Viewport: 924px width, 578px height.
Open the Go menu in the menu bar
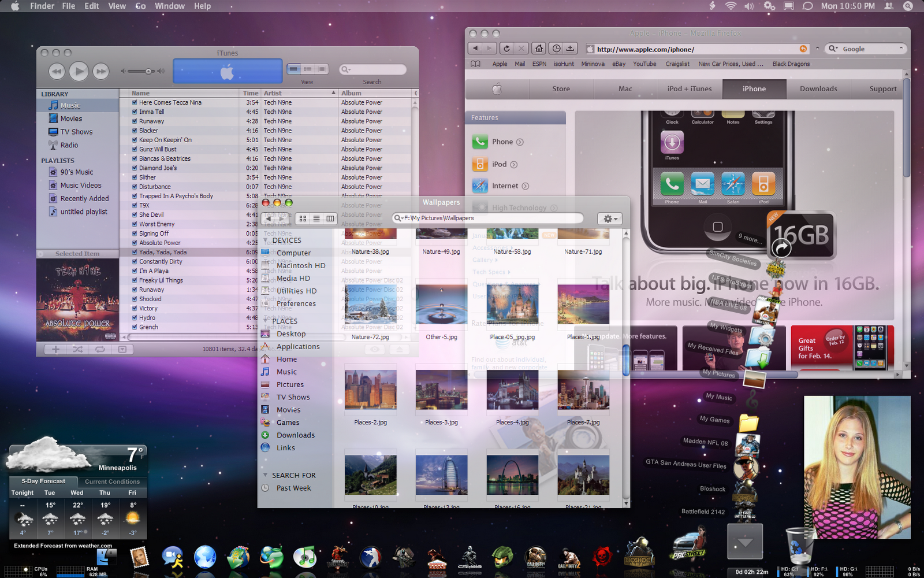click(x=140, y=6)
